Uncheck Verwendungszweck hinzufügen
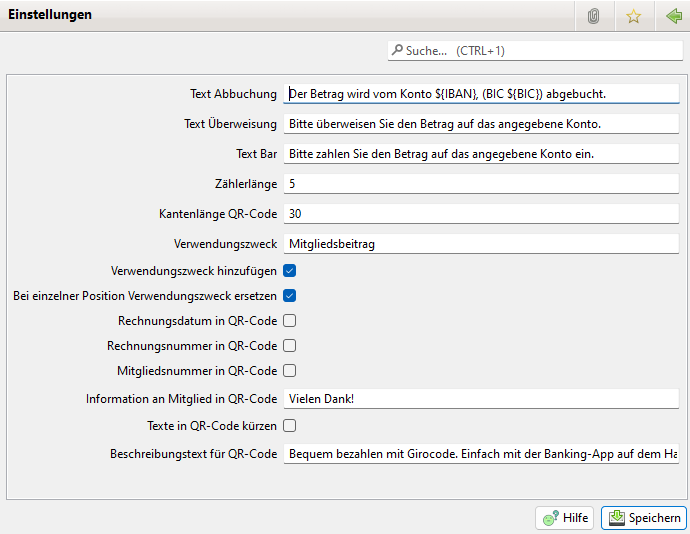The image size is (690, 534). pos(289,270)
